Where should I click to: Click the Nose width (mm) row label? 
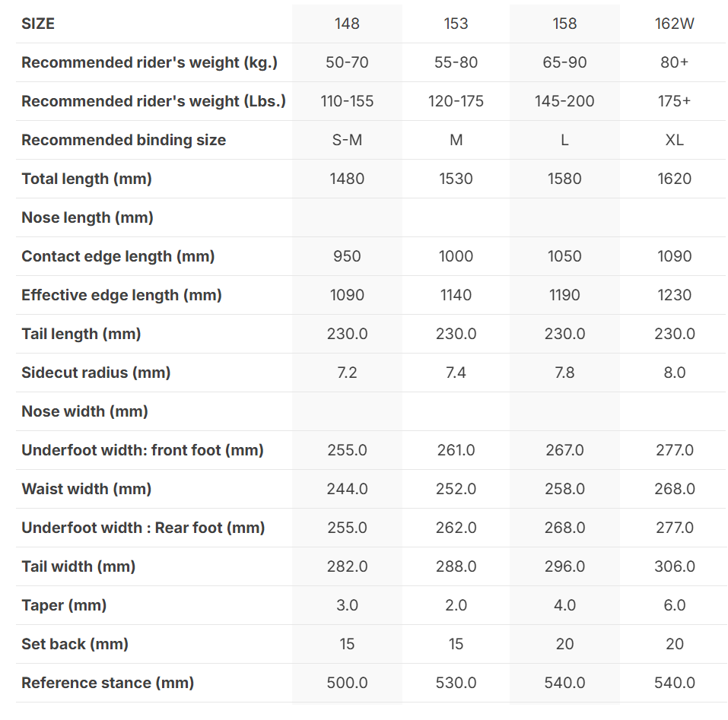pos(84,411)
